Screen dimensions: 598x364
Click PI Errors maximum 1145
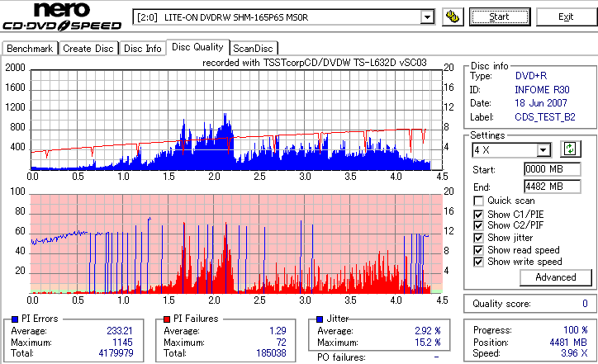pos(122,343)
